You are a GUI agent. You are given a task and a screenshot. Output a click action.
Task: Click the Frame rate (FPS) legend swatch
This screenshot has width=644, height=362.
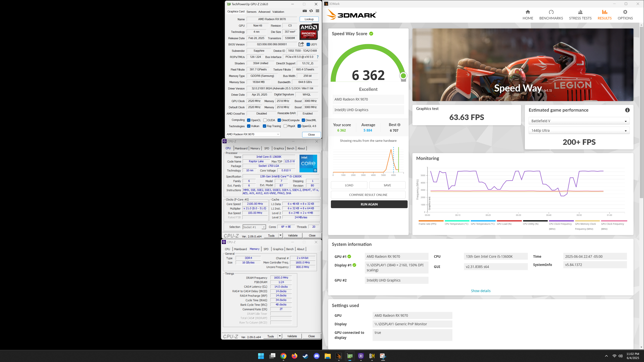point(431,221)
